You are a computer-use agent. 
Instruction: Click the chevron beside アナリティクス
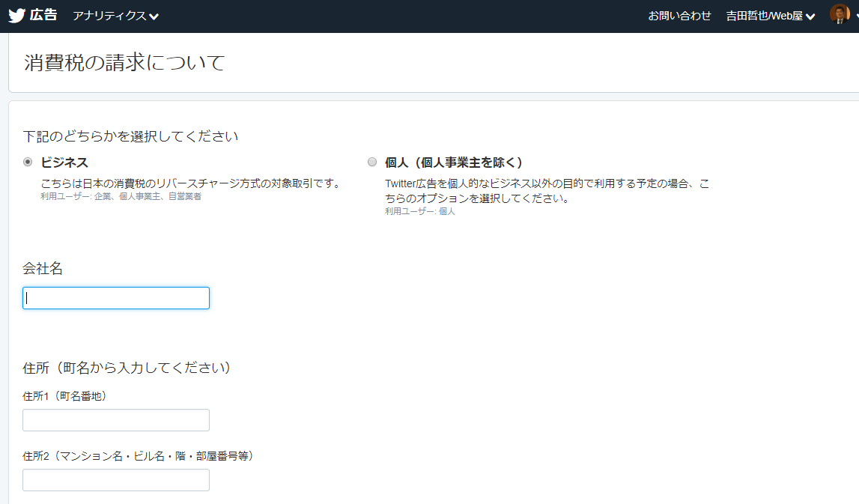pyautogui.click(x=154, y=16)
